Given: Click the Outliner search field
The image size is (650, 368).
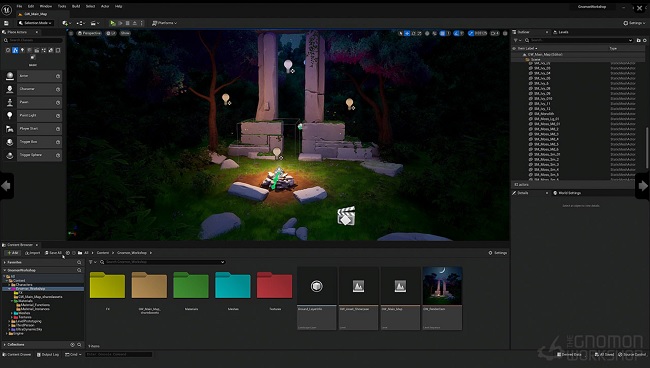Looking at the screenshot, I should (578, 40).
